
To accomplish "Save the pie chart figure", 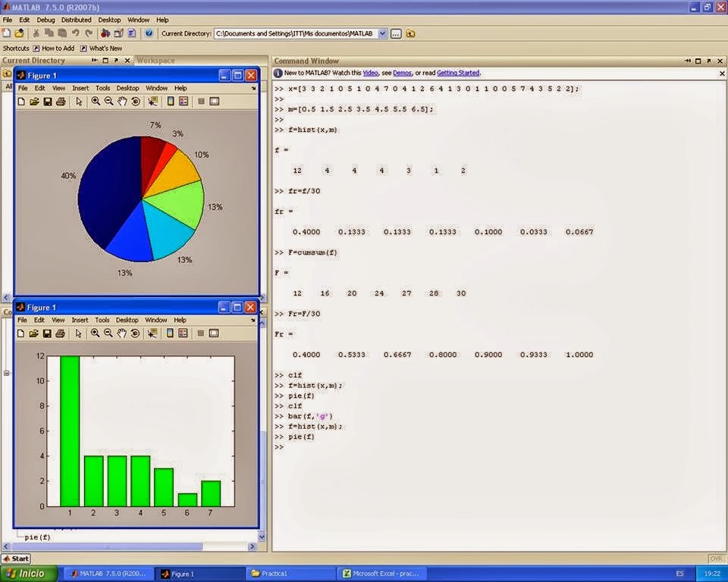I will click(47, 102).
